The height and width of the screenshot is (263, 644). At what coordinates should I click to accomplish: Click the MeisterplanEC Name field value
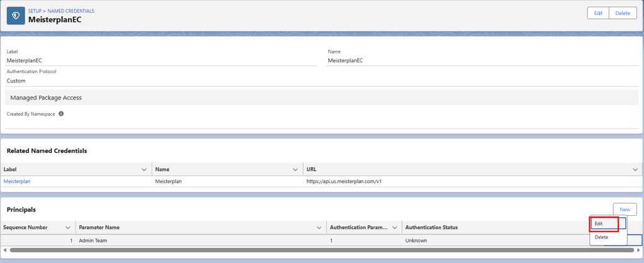[345, 60]
